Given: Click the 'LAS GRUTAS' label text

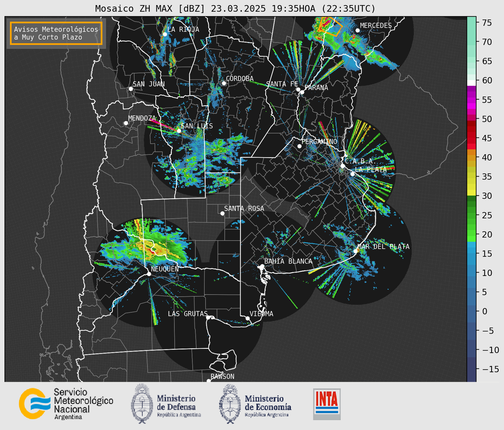Looking at the screenshot, I should coord(188,314).
